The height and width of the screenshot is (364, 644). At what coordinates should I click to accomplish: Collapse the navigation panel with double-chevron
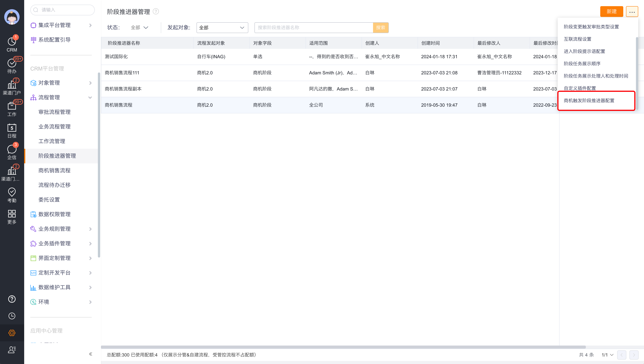pyautogui.click(x=91, y=354)
